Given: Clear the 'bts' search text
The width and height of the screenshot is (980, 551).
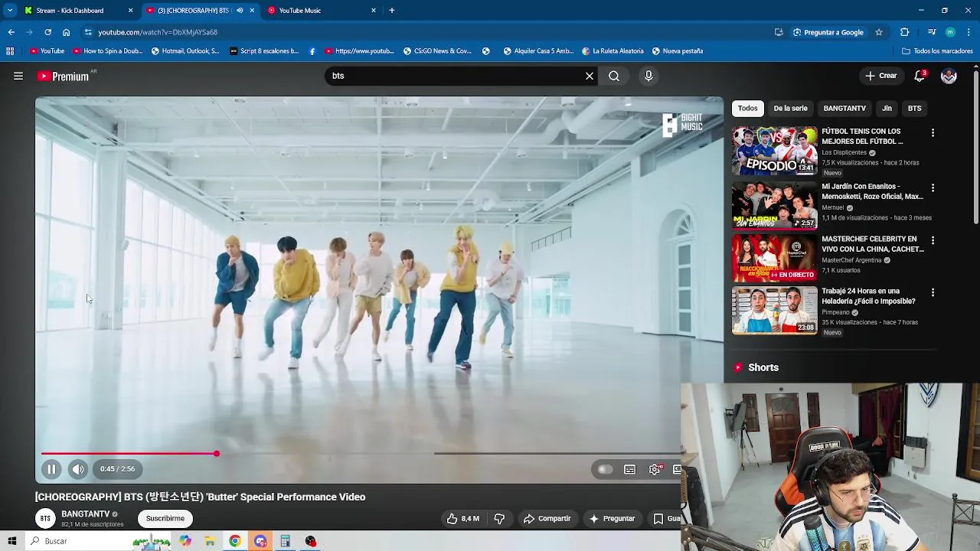Looking at the screenshot, I should point(590,76).
